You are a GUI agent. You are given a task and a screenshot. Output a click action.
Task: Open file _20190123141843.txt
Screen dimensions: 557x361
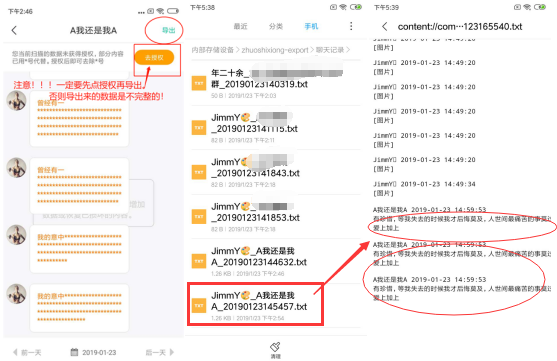point(276,172)
